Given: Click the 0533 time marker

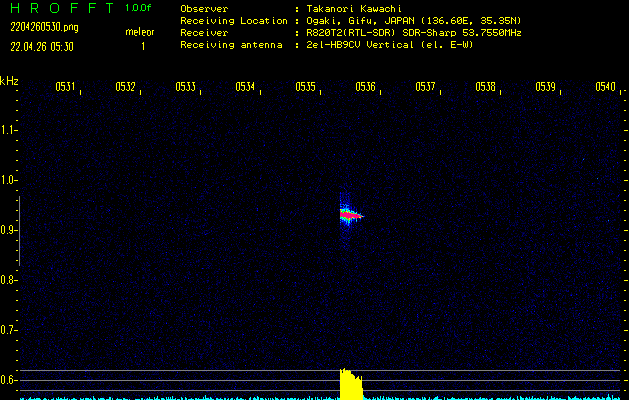Looking at the screenshot, I should point(185,87).
